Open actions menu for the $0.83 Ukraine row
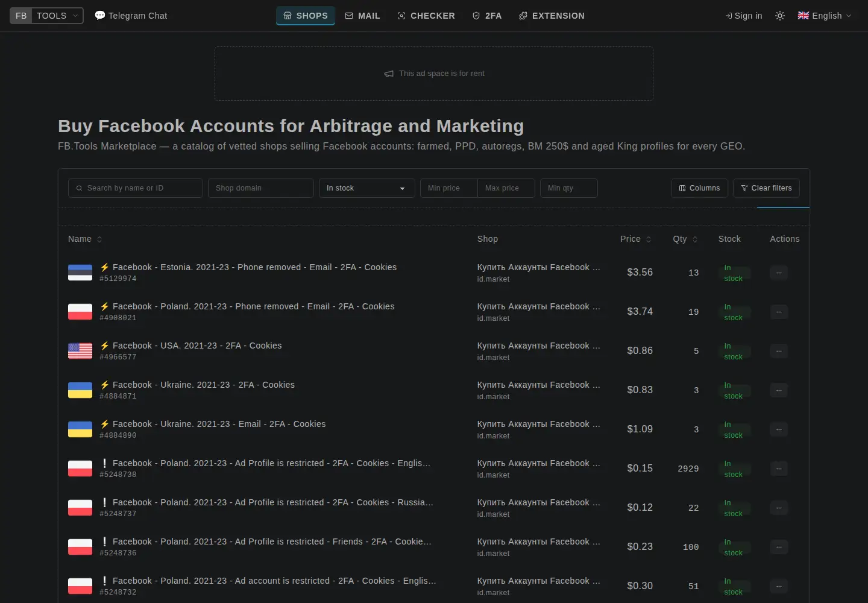 (779, 390)
